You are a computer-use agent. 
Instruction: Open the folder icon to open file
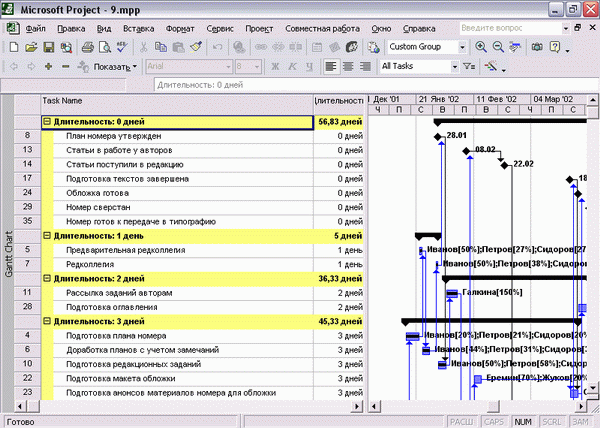click(x=31, y=47)
